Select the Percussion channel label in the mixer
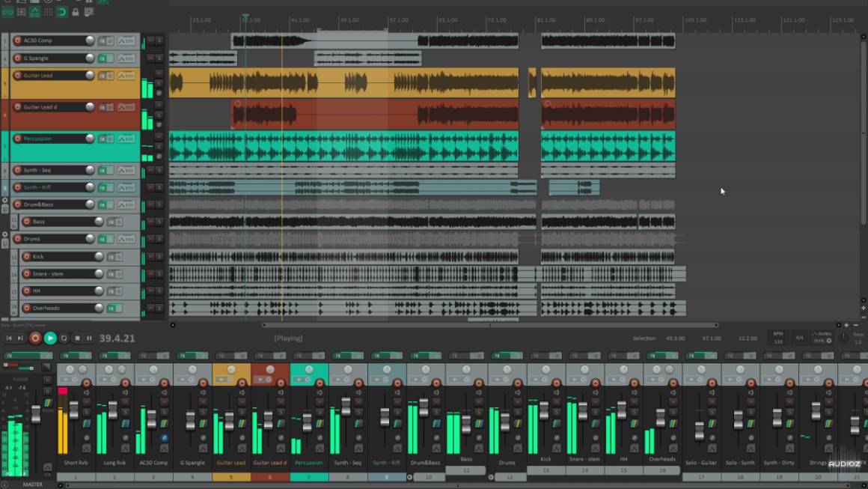The height and width of the screenshot is (489, 868). tap(309, 462)
